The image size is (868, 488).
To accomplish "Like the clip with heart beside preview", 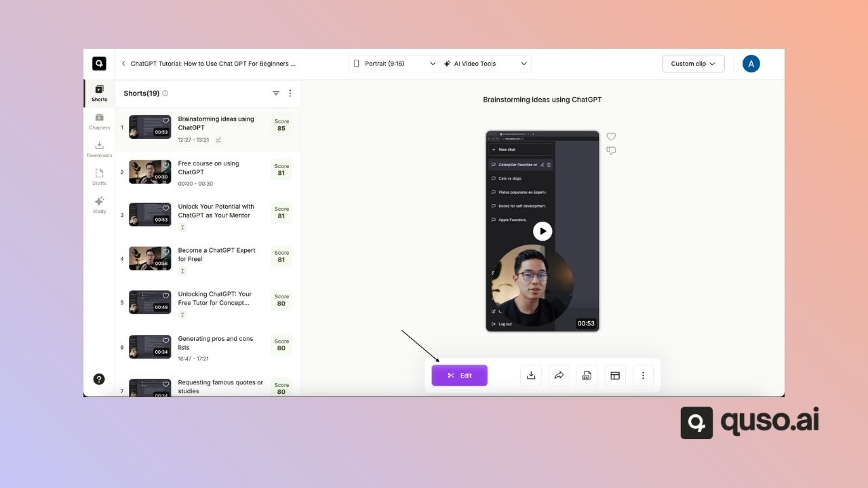I will tap(611, 136).
